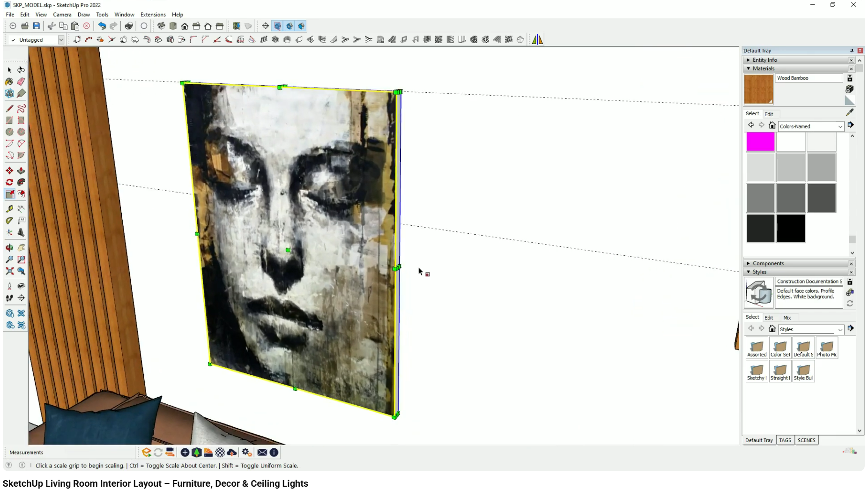Open the 3D Warehouse tree import icon
868x490 pixels.
tap(197, 452)
